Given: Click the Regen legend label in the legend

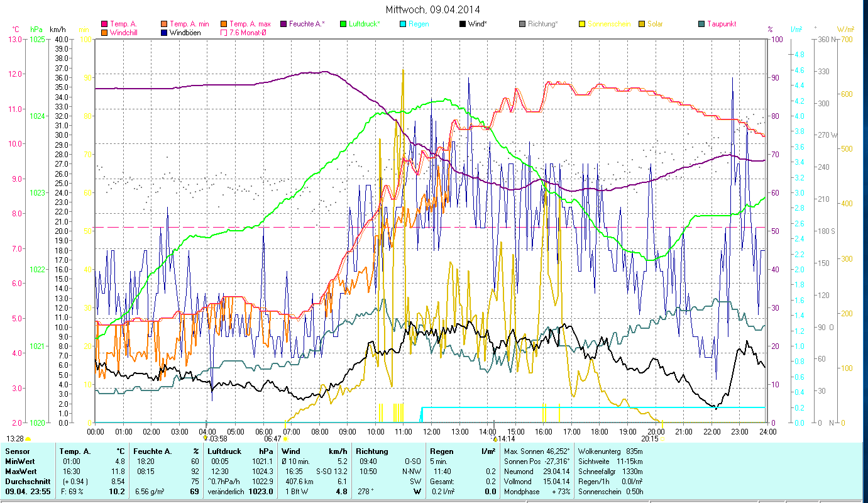Looking at the screenshot, I should point(419,24).
